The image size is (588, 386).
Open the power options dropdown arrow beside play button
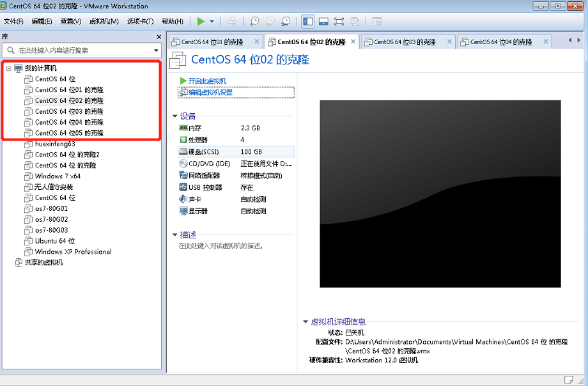(212, 21)
